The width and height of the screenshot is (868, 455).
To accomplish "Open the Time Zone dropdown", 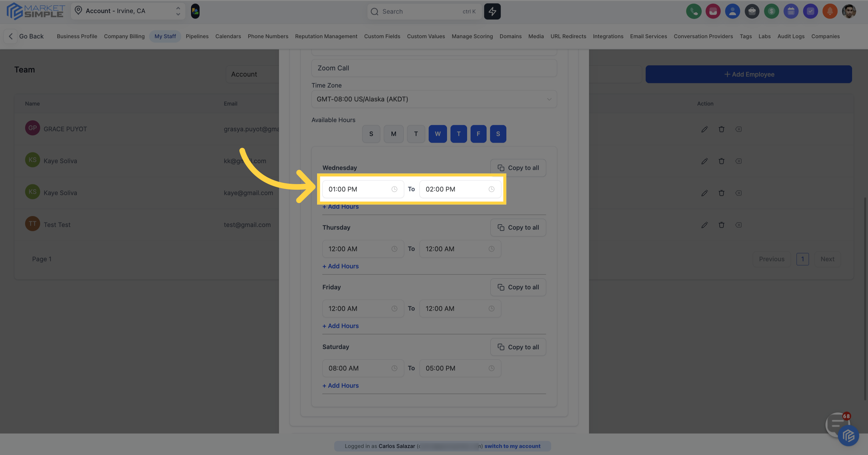I will tap(434, 99).
